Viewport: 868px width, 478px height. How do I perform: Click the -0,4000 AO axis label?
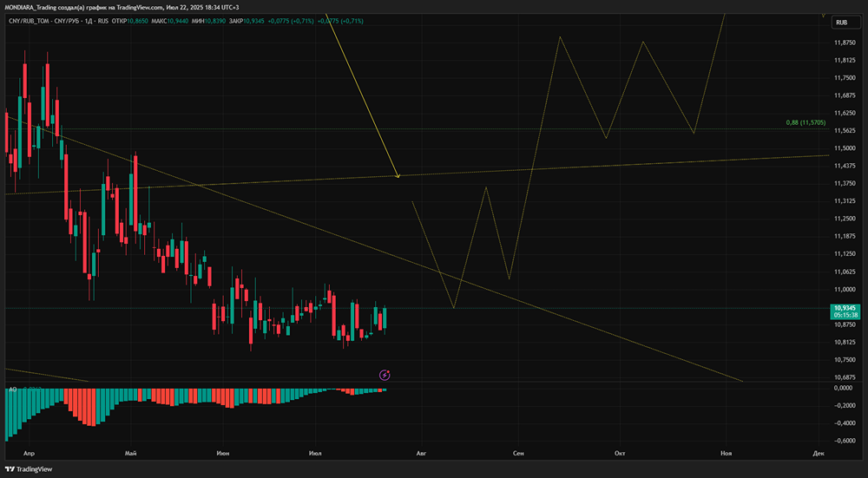(844, 423)
